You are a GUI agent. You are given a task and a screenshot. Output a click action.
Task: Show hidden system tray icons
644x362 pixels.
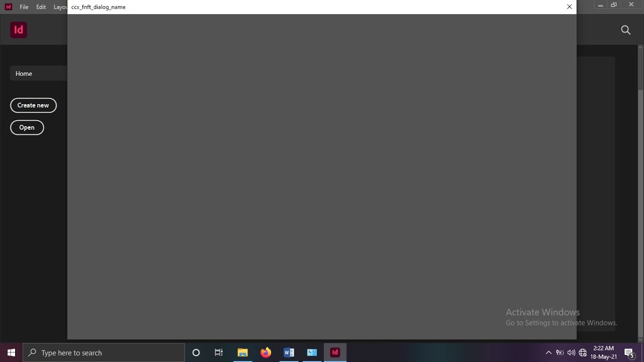[x=548, y=352]
